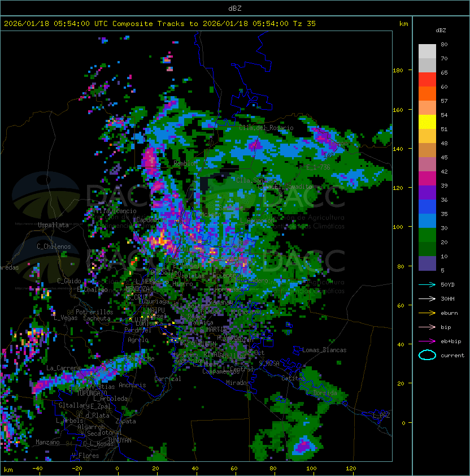Click the 'km' unit label at bottom-left corner
This screenshot has height=476, width=470.
(8, 470)
